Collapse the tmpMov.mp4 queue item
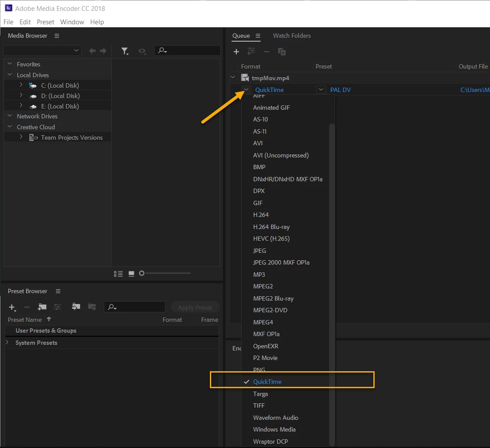 pyautogui.click(x=233, y=77)
